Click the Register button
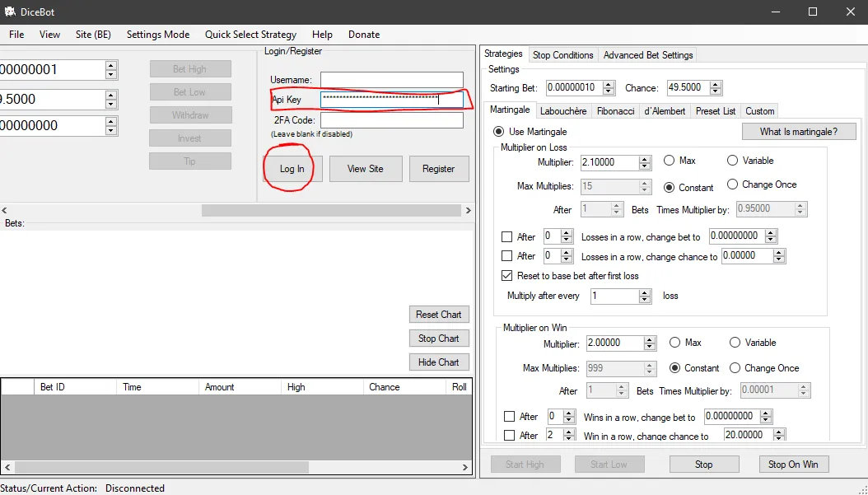This screenshot has width=868, height=495. pyautogui.click(x=438, y=169)
